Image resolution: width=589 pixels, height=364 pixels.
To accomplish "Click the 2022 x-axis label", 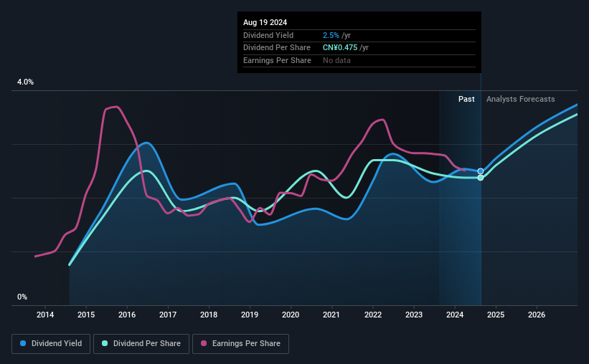I will (373, 315).
